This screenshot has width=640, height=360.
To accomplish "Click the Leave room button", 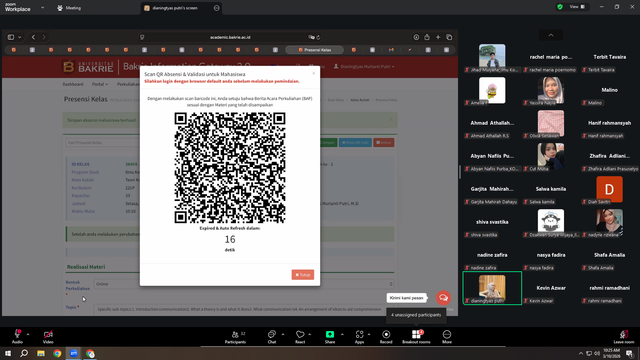I will click(624, 337).
